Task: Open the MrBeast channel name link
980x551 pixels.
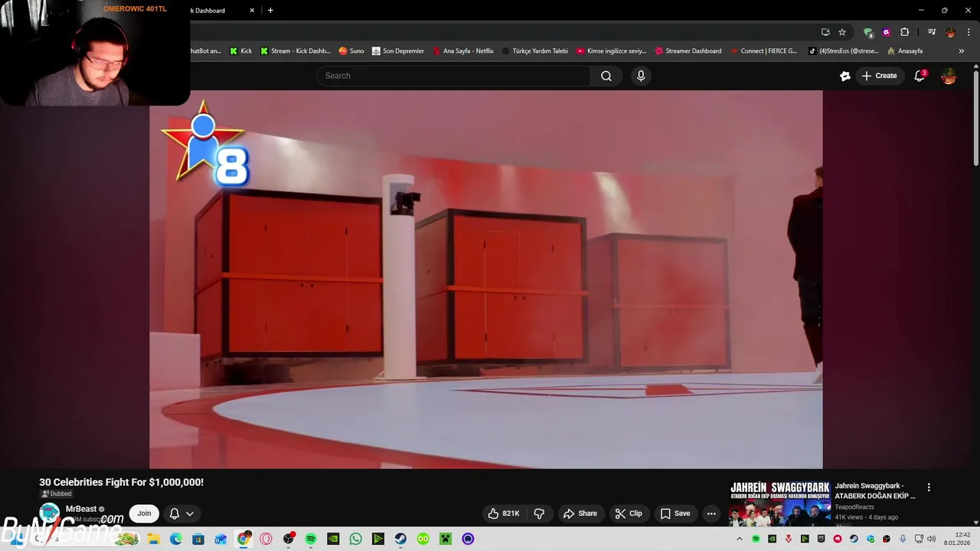Action: 80,509
